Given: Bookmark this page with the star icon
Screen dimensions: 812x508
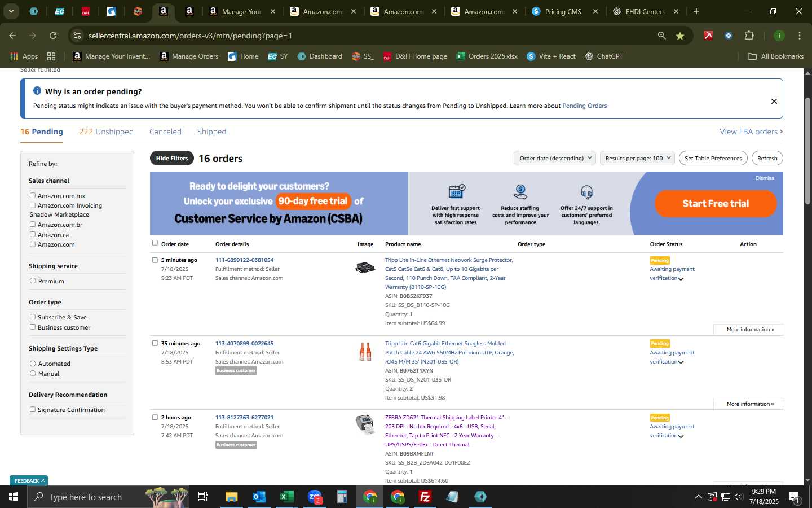Looking at the screenshot, I should (x=680, y=36).
